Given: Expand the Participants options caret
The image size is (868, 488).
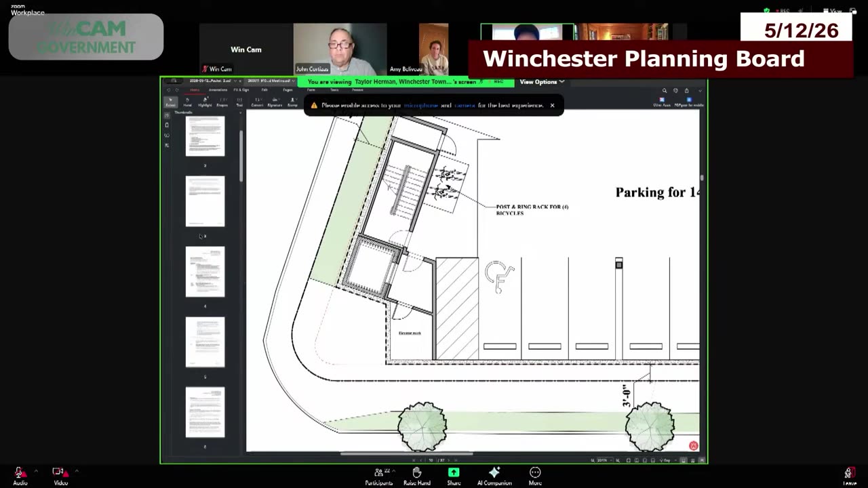Looking at the screenshot, I should (x=394, y=471).
